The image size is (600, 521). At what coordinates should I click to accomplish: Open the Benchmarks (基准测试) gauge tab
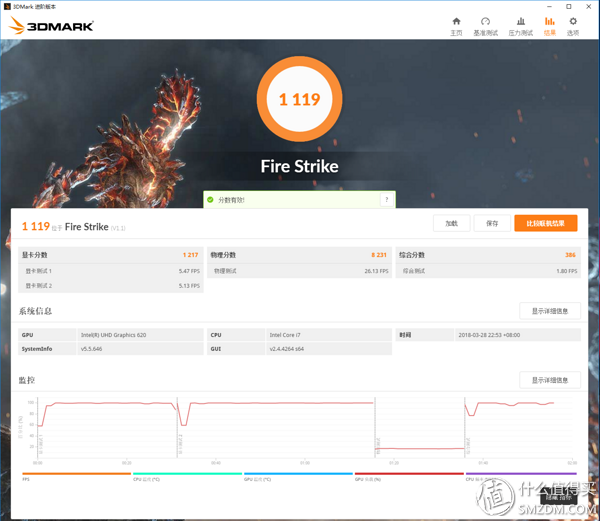pyautogui.click(x=485, y=27)
